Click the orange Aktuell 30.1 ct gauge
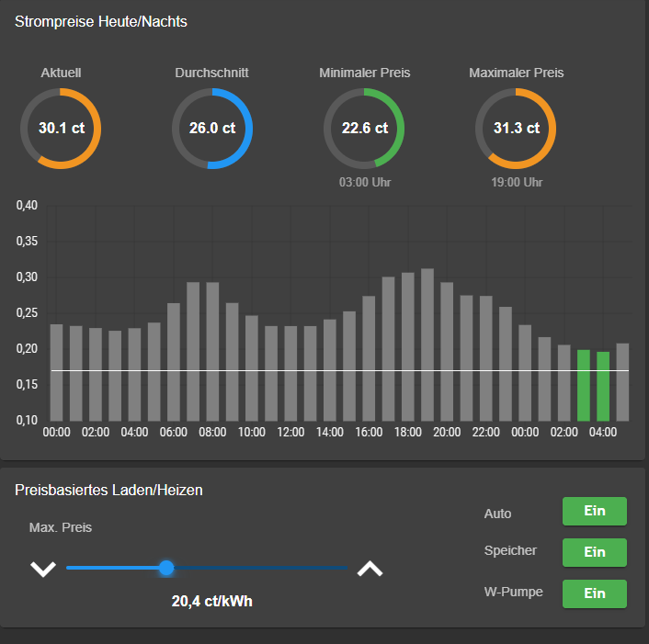This screenshot has width=649, height=644. [x=61, y=129]
